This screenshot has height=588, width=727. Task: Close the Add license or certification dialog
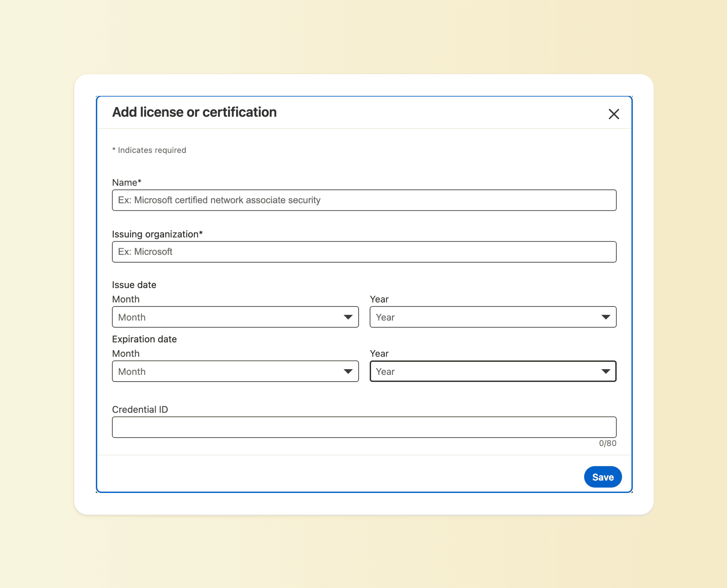coord(614,114)
